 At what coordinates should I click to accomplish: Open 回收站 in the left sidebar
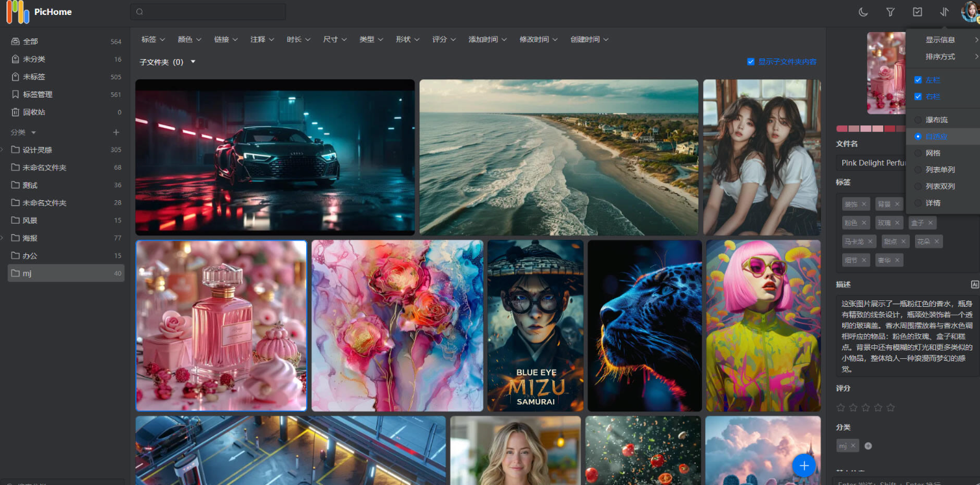coord(34,112)
